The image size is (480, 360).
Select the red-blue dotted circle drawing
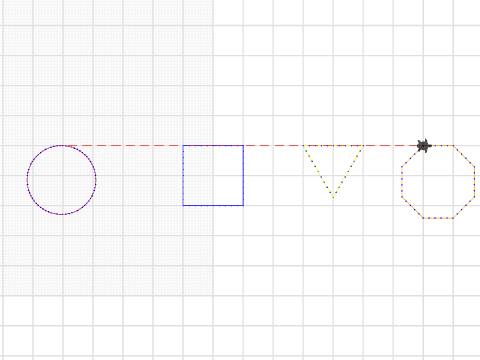(62, 180)
